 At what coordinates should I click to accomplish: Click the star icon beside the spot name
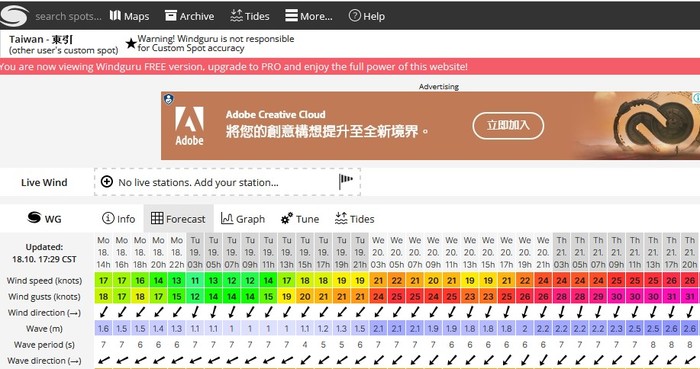[x=131, y=44]
